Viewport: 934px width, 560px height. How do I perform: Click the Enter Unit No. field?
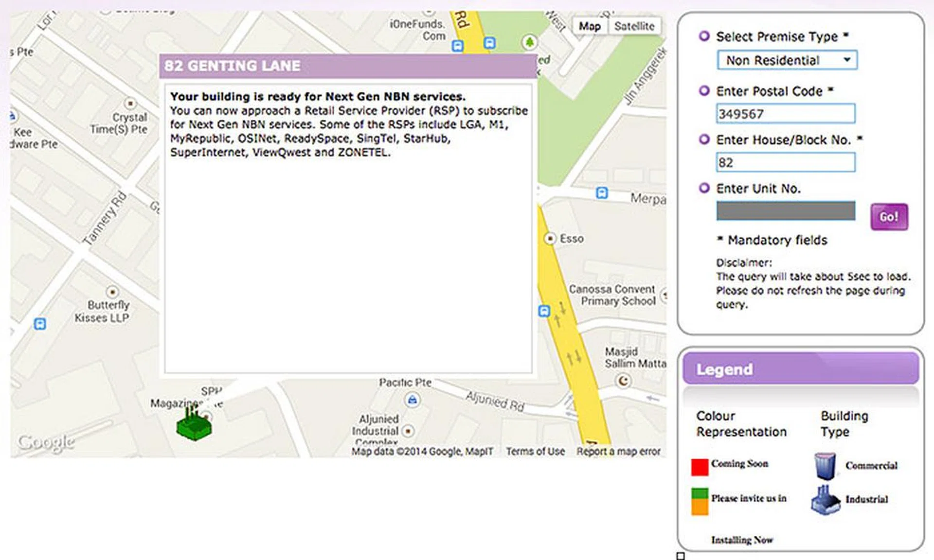(785, 211)
